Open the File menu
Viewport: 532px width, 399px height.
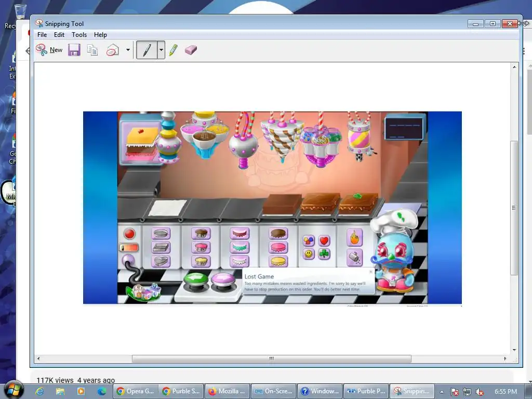tap(42, 35)
